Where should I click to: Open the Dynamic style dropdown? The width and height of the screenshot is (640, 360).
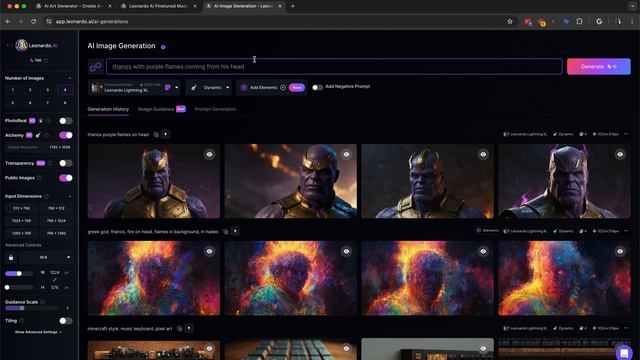pos(209,87)
